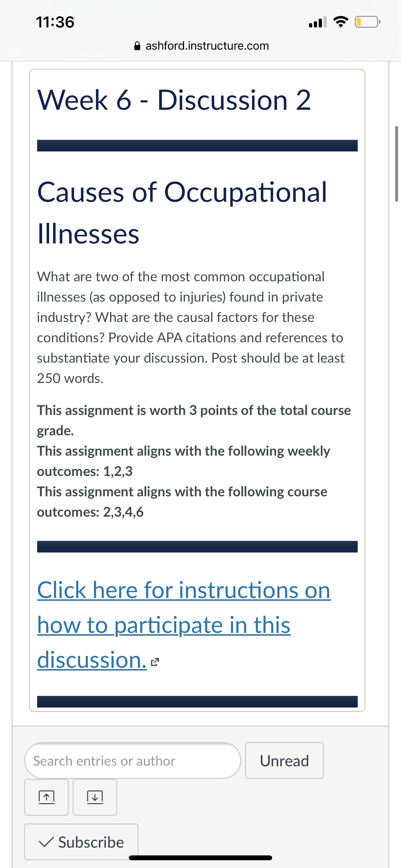Tap the clock time in status bar
Viewport: 401px width, 868px height.
coord(55,22)
